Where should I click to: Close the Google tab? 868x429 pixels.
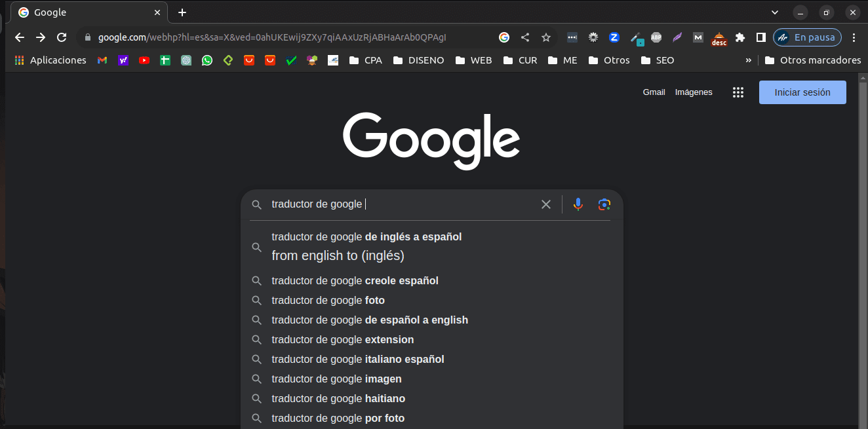tap(157, 12)
